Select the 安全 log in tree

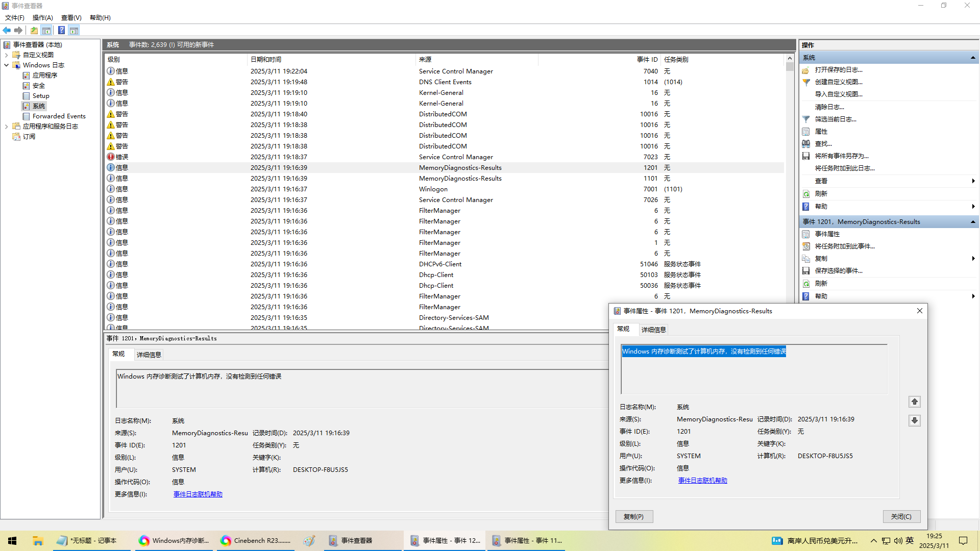point(39,86)
